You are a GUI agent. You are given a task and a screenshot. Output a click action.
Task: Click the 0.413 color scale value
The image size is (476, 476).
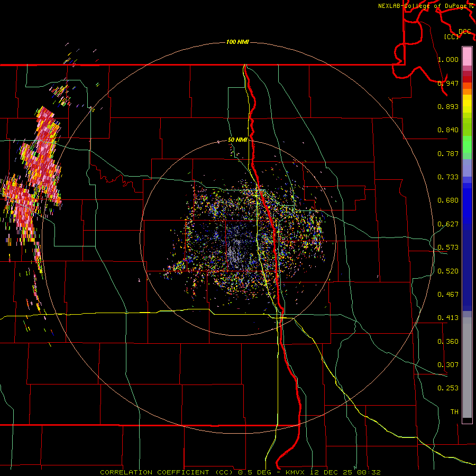[x=448, y=318]
